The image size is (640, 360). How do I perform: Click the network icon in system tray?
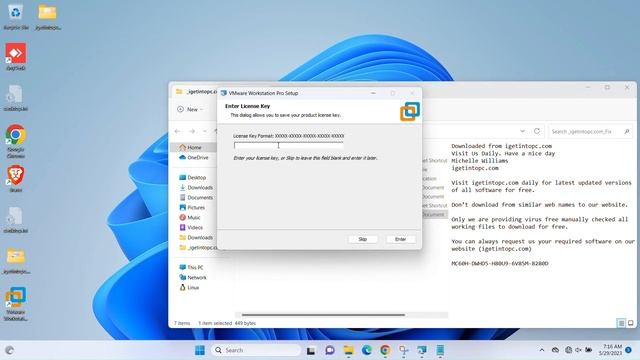point(568,350)
